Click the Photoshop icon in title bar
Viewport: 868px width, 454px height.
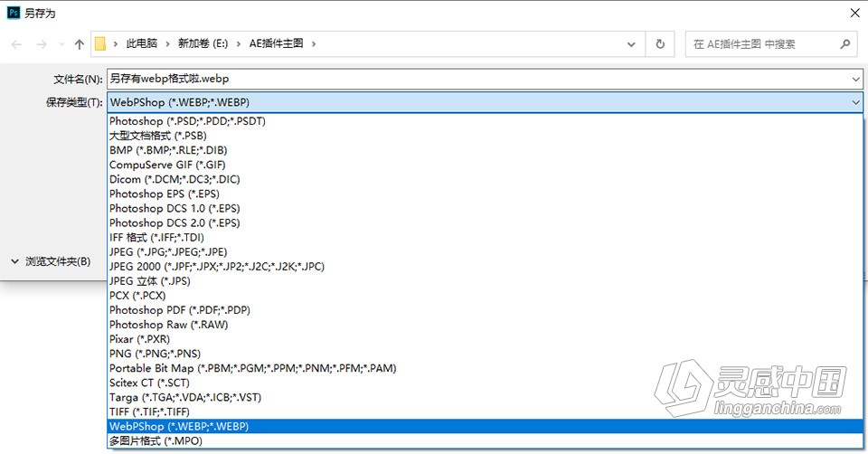(x=14, y=12)
